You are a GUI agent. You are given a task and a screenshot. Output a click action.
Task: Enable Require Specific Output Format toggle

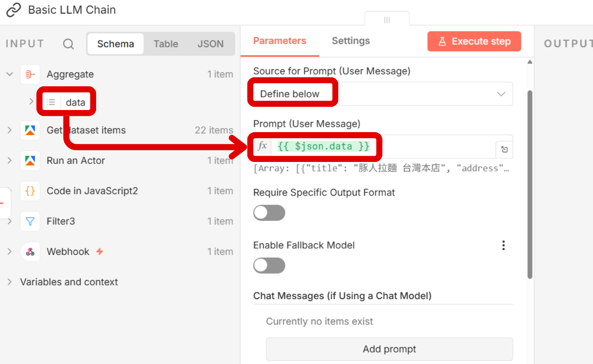pyautogui.click(x=269, y=213)
